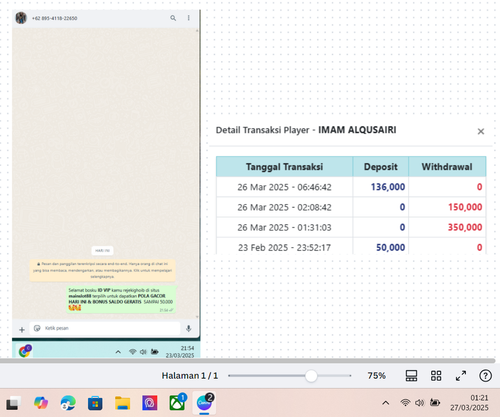The height and width of the screenshot is (417, 500).
Task: Click the yellow end-to-end encryption notice
Action: point(103,270)
